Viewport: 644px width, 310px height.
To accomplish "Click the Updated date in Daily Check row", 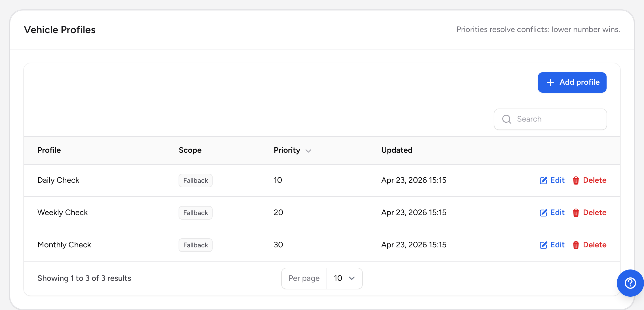I will pos(414,180).
